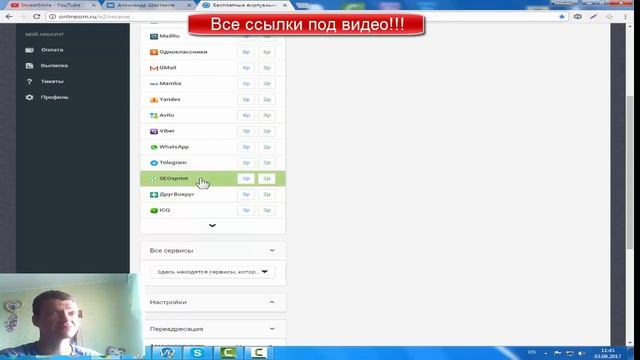Select the MailRu service icon

(154, 36)
